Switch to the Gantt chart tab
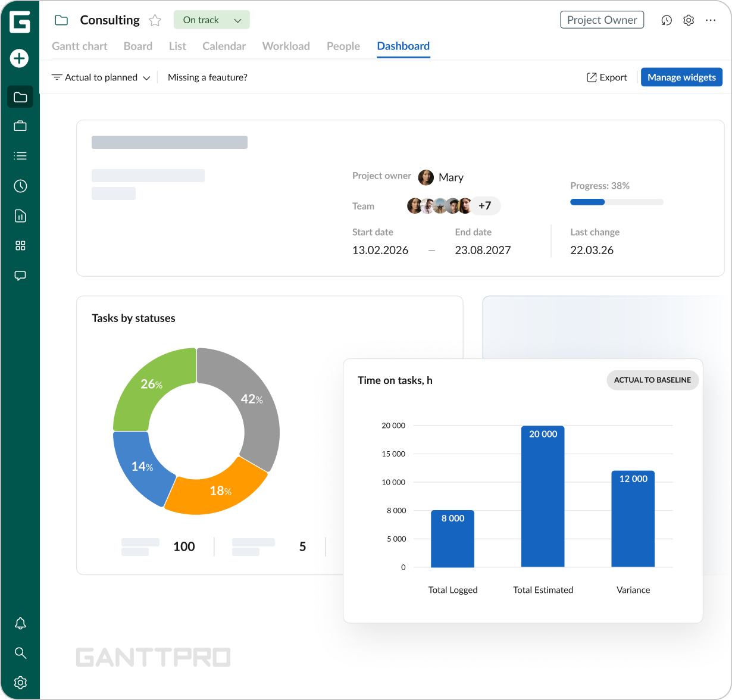The width and height of the screenshot is (732, 700). pyautogui.click(x=80, y=46)
